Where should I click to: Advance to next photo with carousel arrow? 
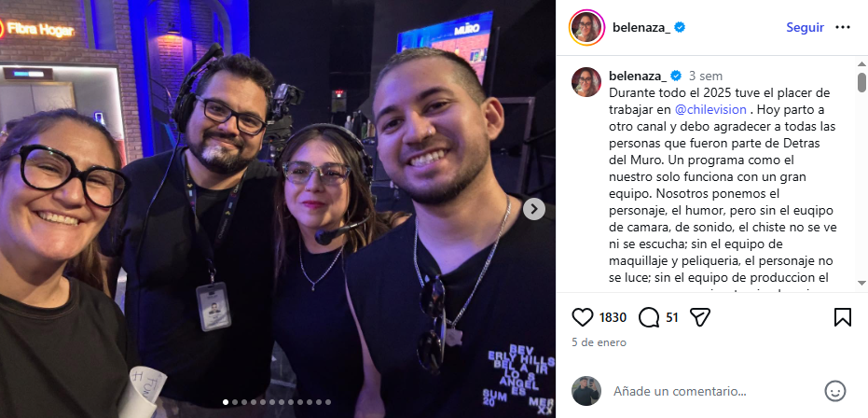point(533,209)
